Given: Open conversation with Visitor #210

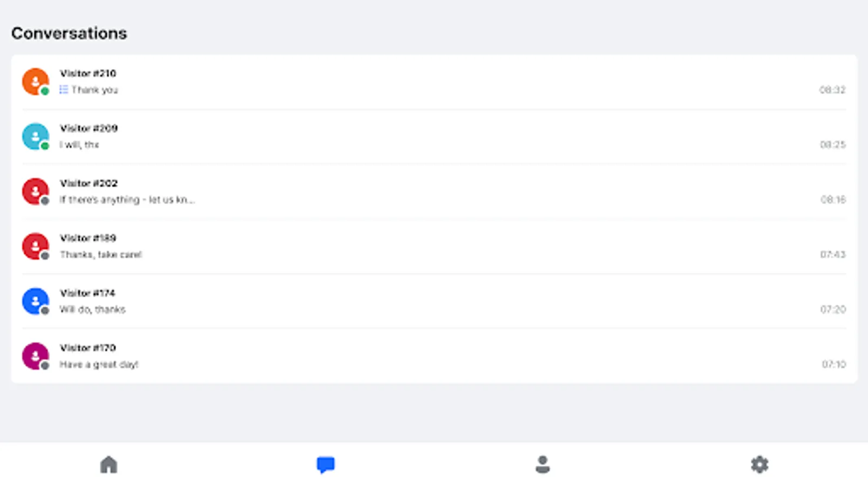Looking at the screenshot, I should point(88,73).
